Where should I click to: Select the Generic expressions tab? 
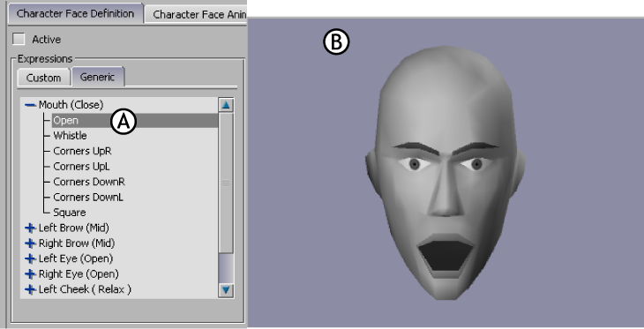(98, 77)
